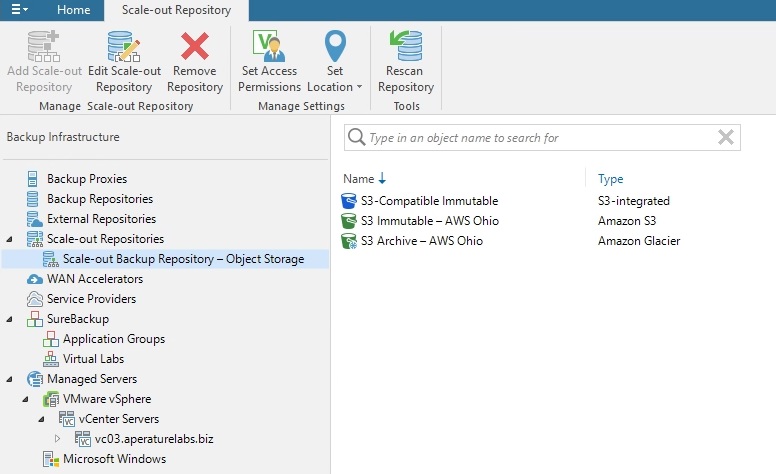Click the Rescan Repository icon
The image size is (776, 474).
406,46
